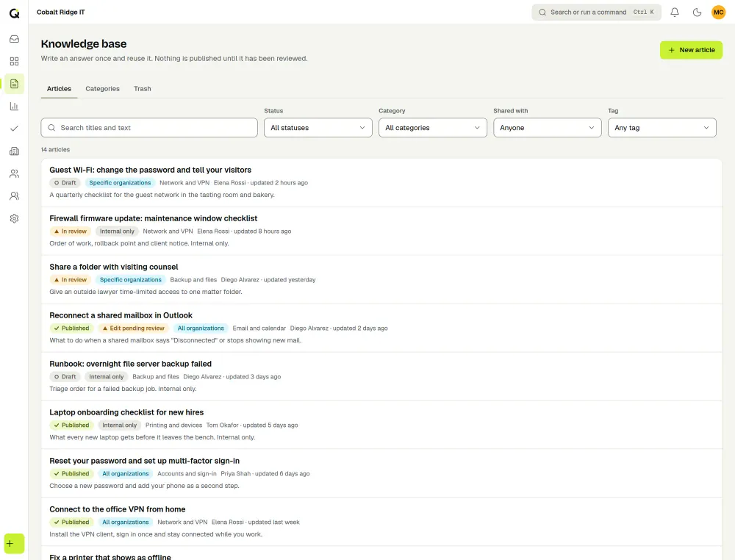This screenshot has height=560, width=735.
Task: Click Search or run a command box
Action: tap(596, 12)
